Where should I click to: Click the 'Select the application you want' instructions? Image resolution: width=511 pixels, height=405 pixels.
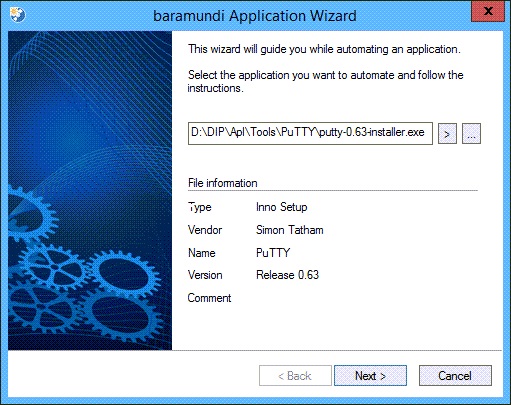point(325,81)
